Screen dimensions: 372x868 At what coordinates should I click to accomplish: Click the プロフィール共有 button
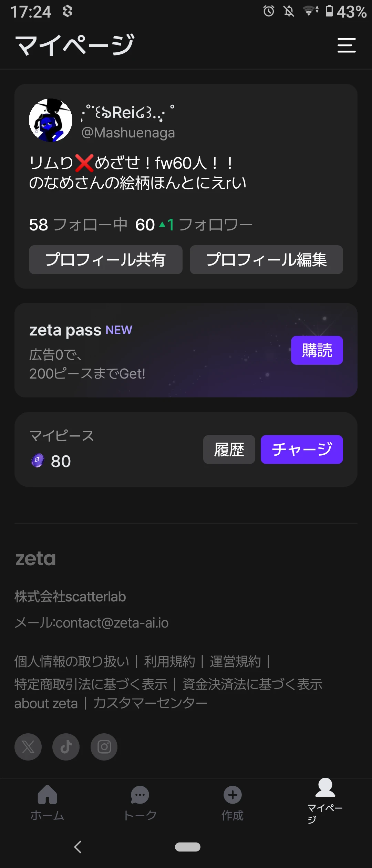pyautogui.click(x=106, y=260)
